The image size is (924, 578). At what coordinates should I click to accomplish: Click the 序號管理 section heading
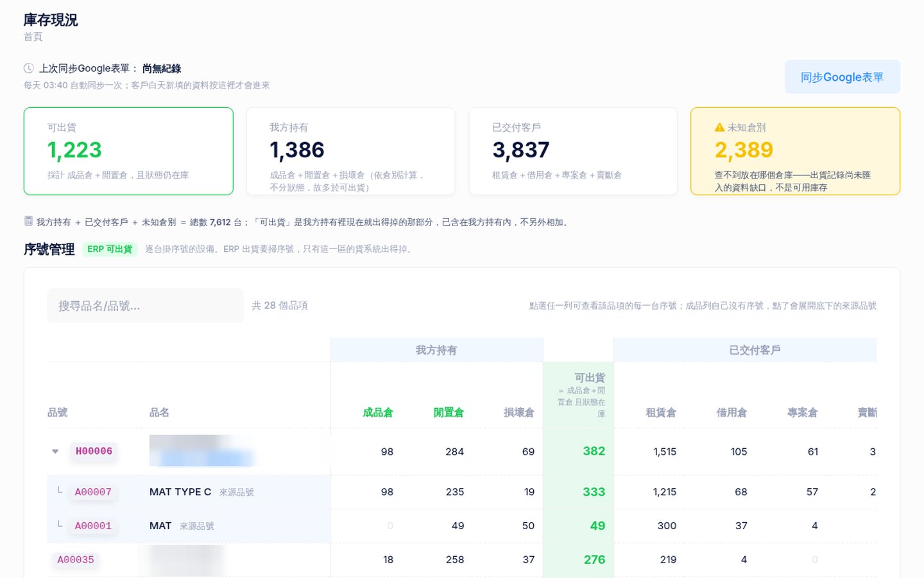click(49, 249)
